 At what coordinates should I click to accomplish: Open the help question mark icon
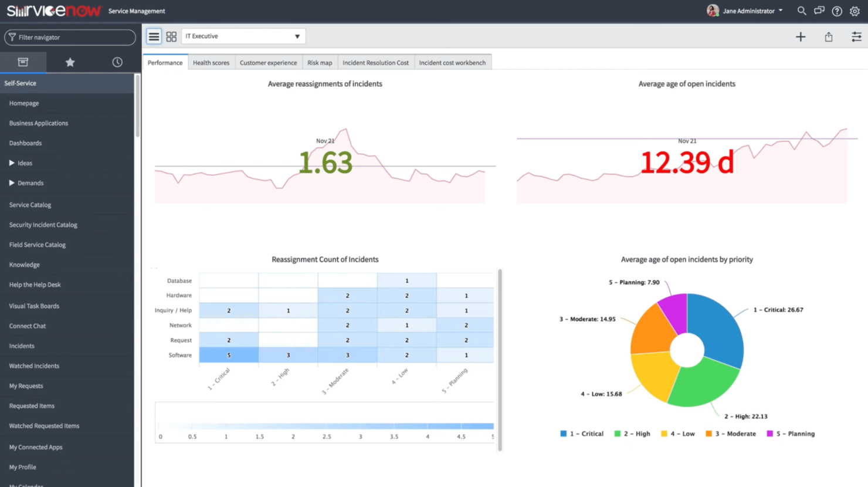(x=837, y=11)
